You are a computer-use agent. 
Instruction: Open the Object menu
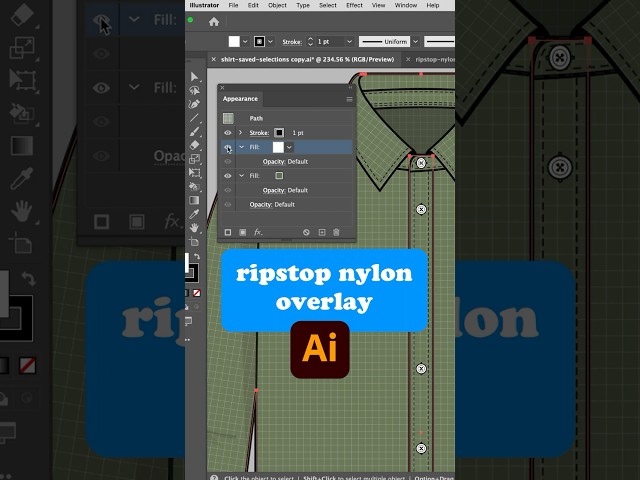pos(277,5)
